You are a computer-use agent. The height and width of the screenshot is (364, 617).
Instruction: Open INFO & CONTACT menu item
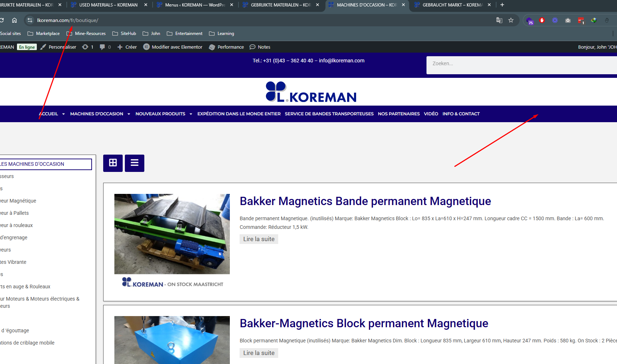[461, 114]
